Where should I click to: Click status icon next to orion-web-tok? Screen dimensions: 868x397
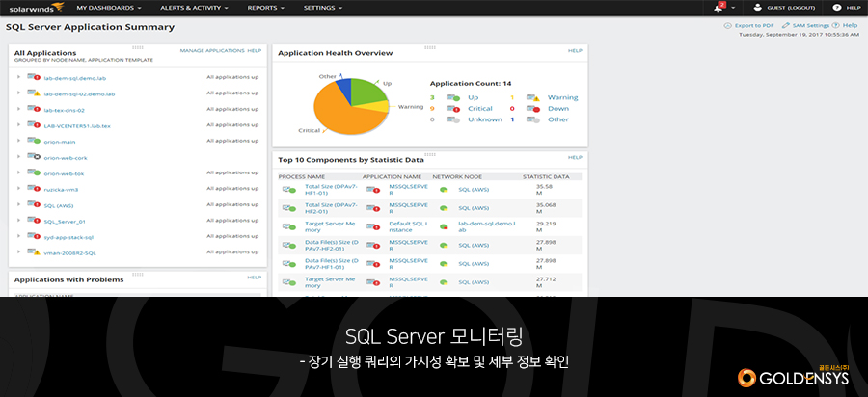point(34,173)
